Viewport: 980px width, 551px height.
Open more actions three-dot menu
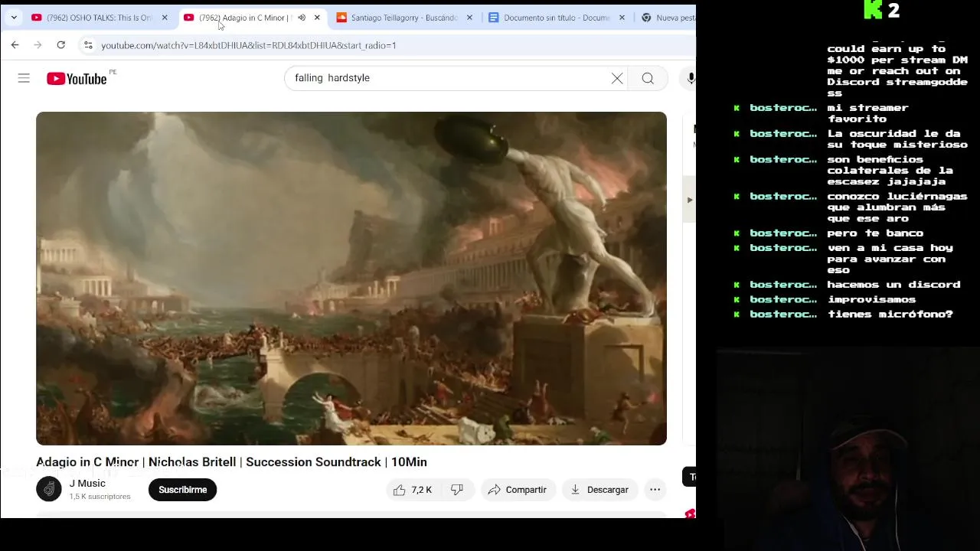(x=655, y=490)
